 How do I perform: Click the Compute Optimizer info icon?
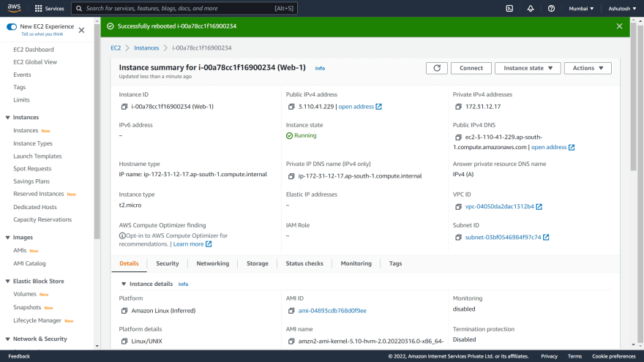pyautogui.click(x=122, y=235)
